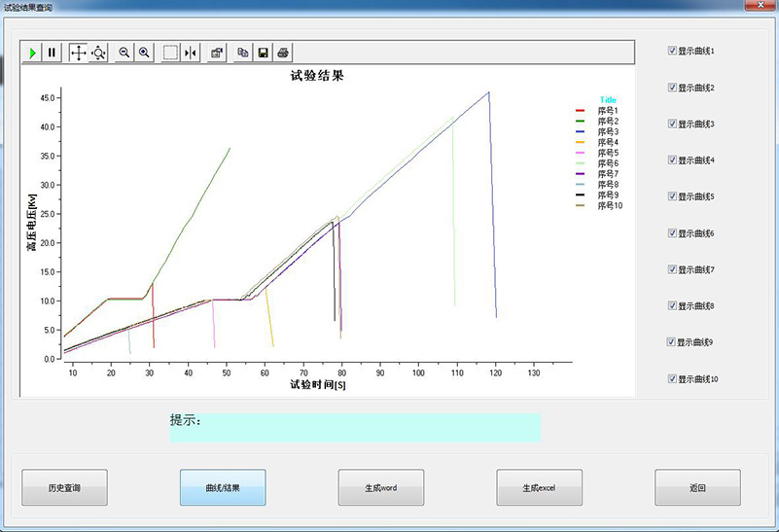Click the legend heading Title

click(608, 100)
